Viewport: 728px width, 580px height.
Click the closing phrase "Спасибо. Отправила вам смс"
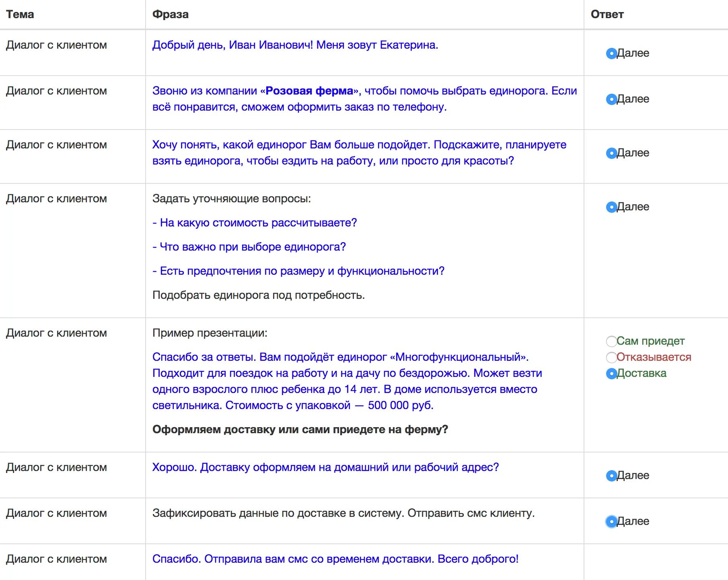(x=335, y=559)
